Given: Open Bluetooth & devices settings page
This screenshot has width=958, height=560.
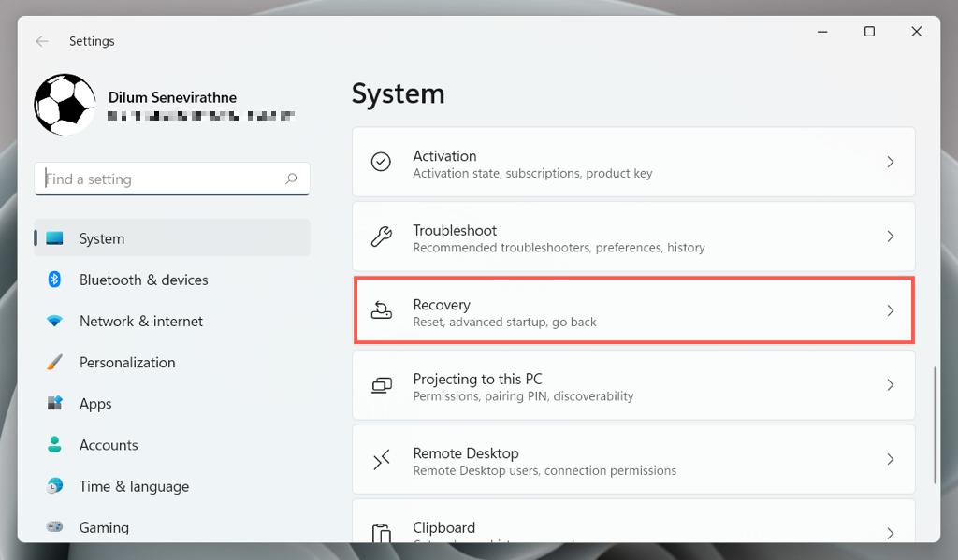Looking at the screenshot, I should pos(144,280).
